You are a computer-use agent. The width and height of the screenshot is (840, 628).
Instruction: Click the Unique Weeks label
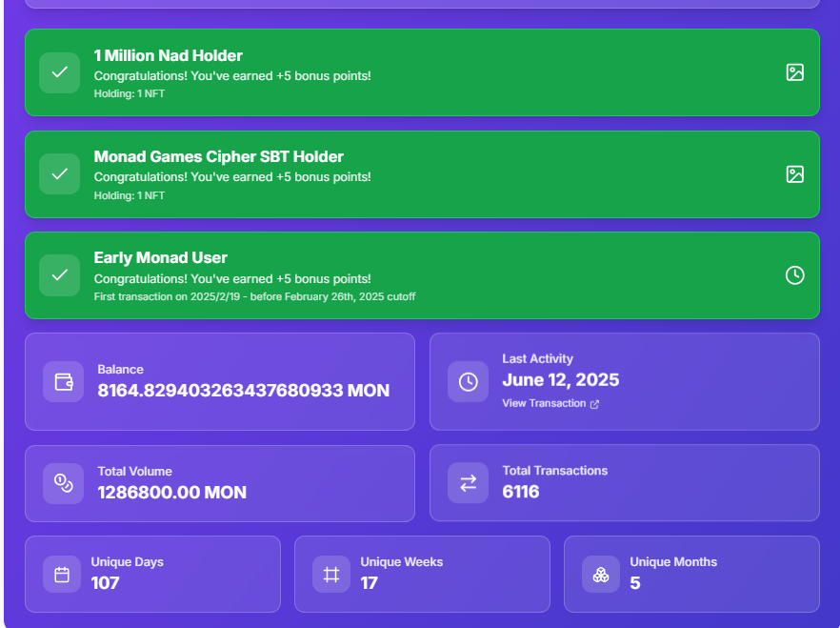(401, 562)
